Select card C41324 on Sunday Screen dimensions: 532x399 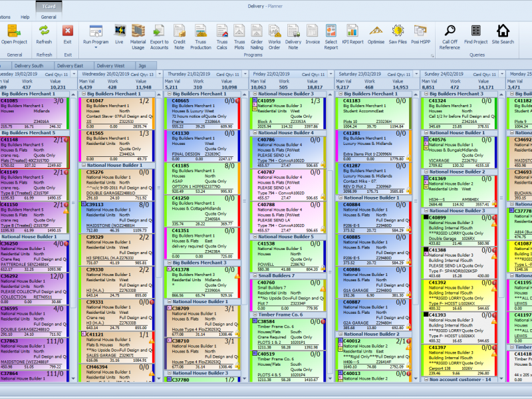click(x=460, y=114)
